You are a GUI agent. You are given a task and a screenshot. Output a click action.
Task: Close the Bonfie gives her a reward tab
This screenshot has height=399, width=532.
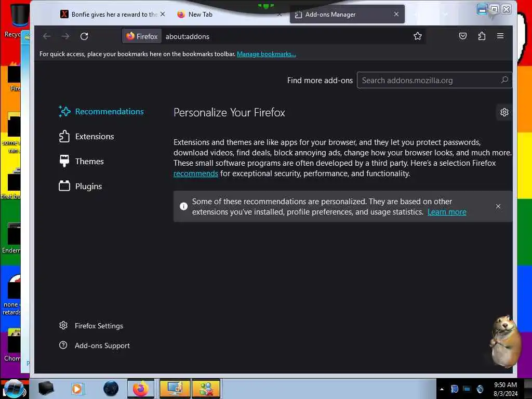[163, 14]
